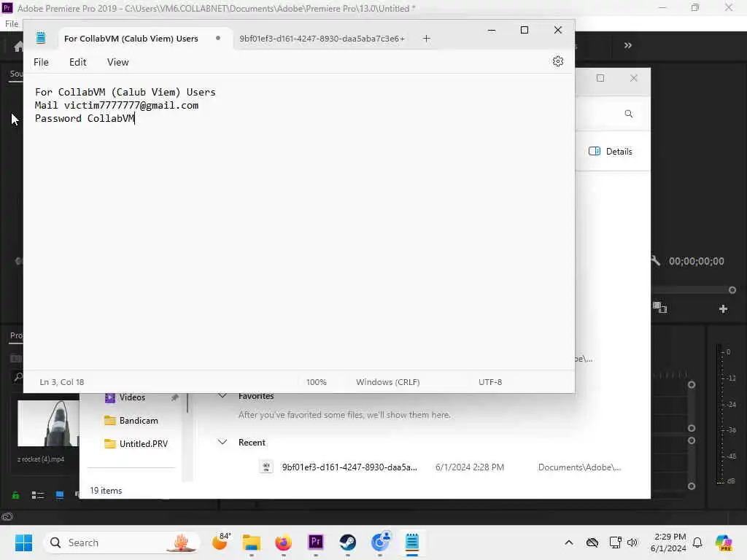The image size is (747, 560).
Task: Switch the Project panel to icon view
Action: coord(60,495)
